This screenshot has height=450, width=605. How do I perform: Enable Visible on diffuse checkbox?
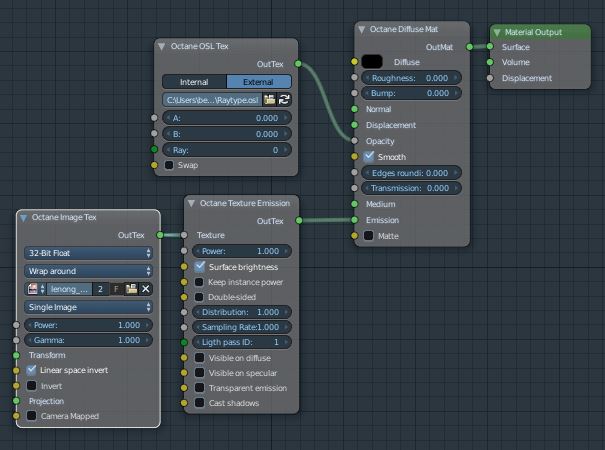199,358
